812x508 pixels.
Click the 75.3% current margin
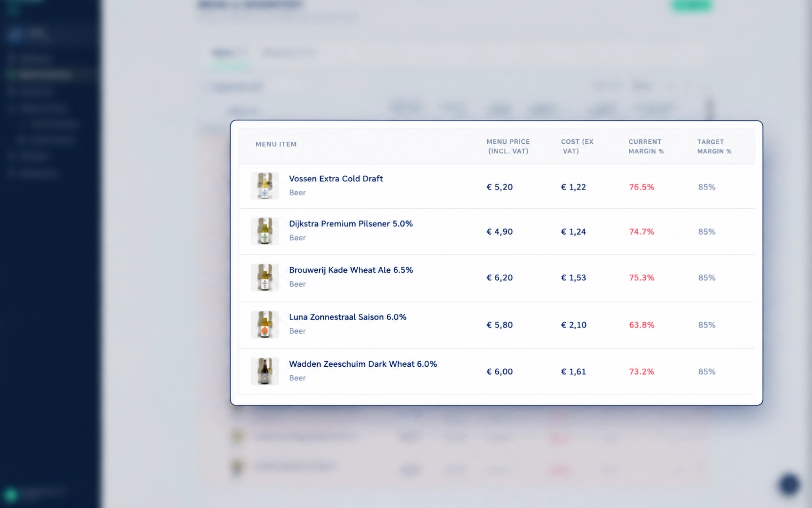pyautogui.click(x=641, y=278)
